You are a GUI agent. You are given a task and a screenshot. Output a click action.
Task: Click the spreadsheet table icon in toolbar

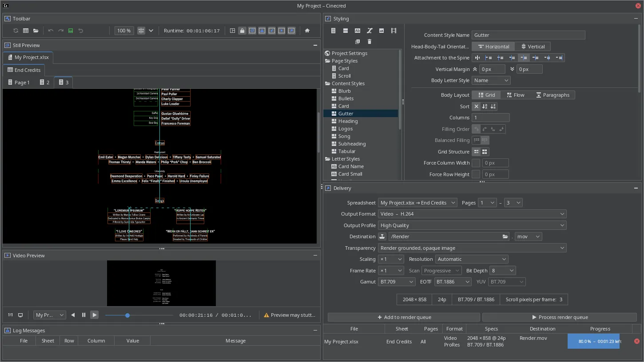pos(26,31)
